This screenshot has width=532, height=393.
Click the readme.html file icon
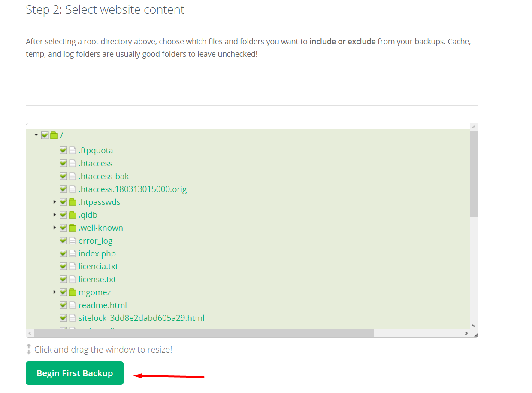[73, 305]
